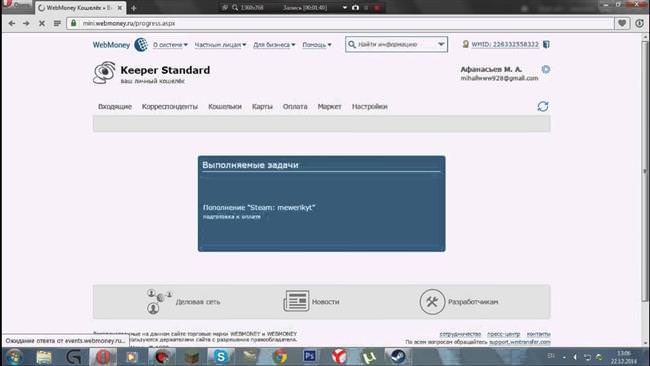Open the Новости newspaper icon
This screenshot has height=366, width=650.
(x=296, y=301)
